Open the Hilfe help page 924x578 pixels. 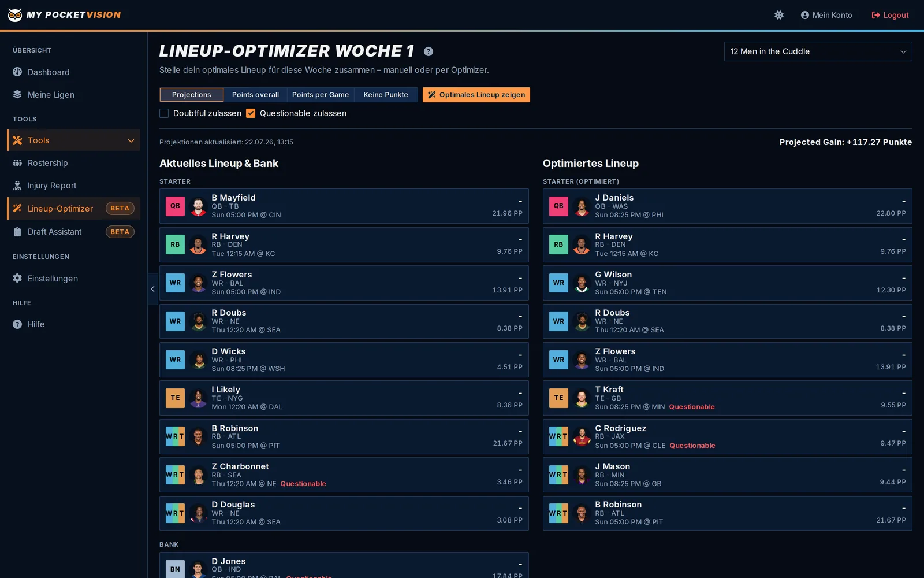73,324
